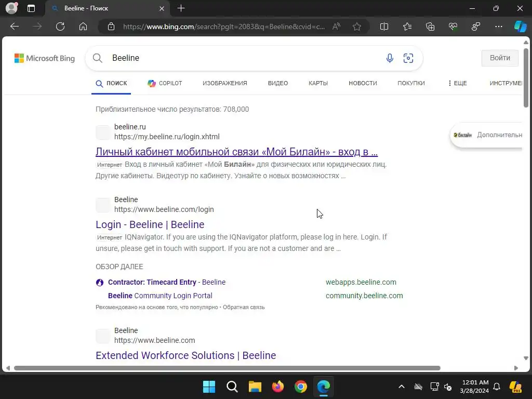The width and height of the screenshot is (532, 399).
Task: Launch Chrome from the taskbar
Action: [x=301, y=387]
